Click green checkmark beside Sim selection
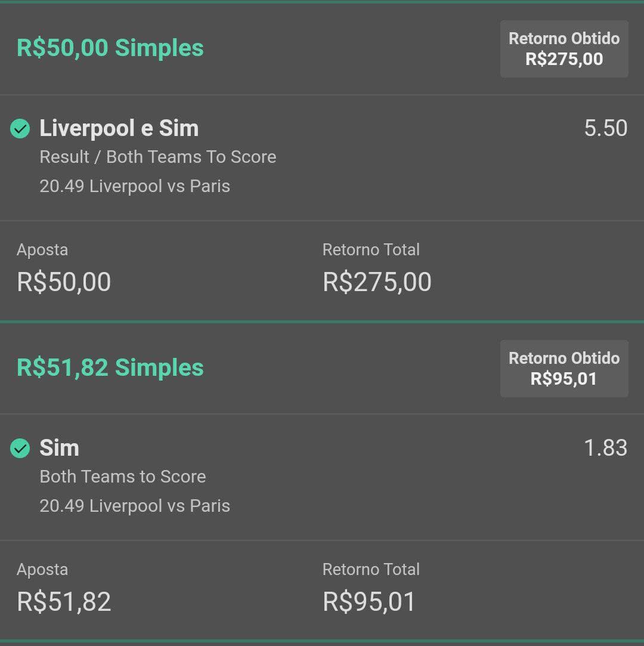Screen dimensions: 644x646 coord(20,448)
